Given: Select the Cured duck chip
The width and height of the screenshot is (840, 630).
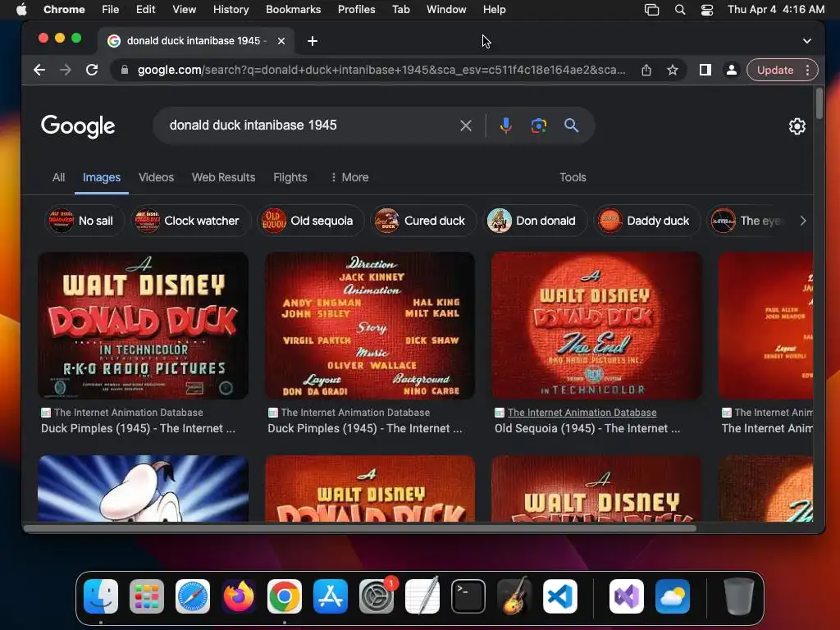Looking at the screenshot, I should [423, 221].
